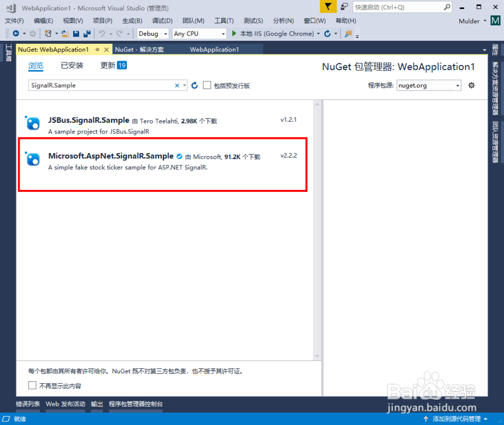Screen dimensions: 504x425
Task: Open the Any CPU platform dropdown
Action: point(199,33)
